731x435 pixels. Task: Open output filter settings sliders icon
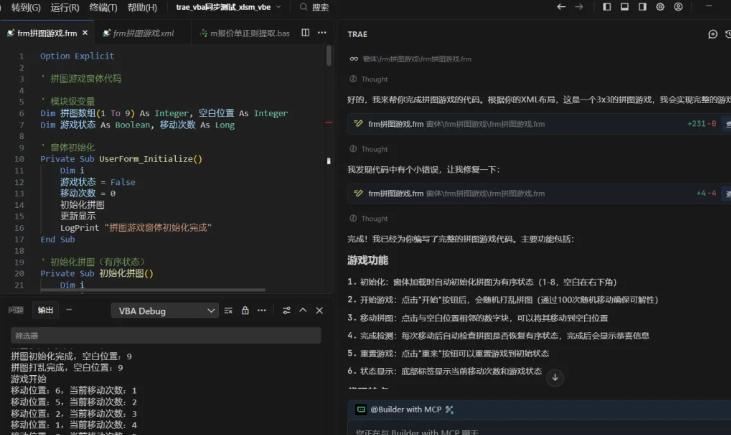coord(286,311)
